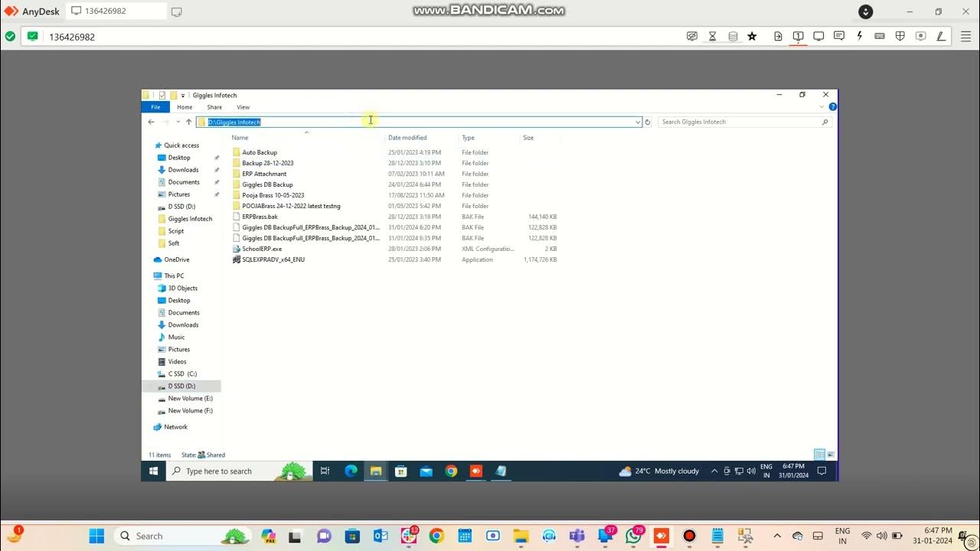Open AnyDesk permissions shield icon
The width and height of the screenshot is (980, 551).
(x=900, y=36)
